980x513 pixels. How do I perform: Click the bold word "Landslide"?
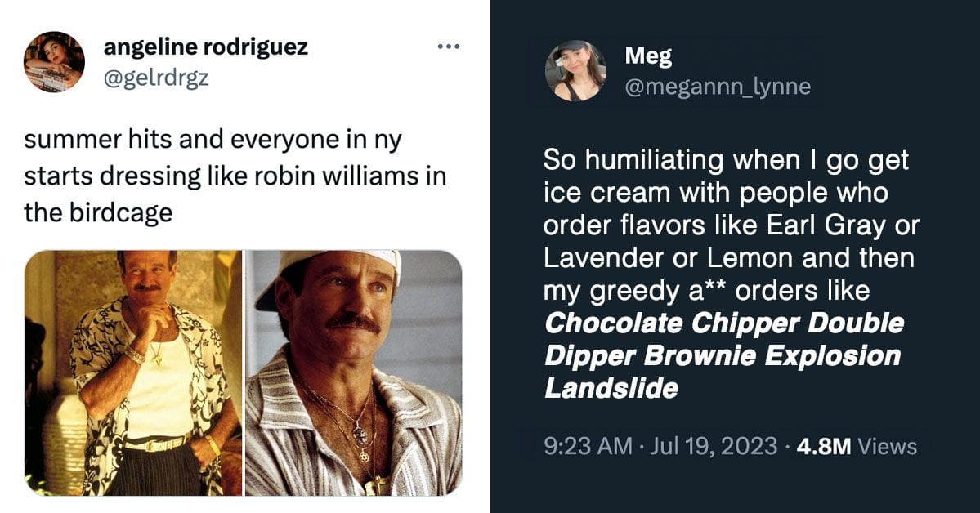pyautogui.click(x=611, y=388)
